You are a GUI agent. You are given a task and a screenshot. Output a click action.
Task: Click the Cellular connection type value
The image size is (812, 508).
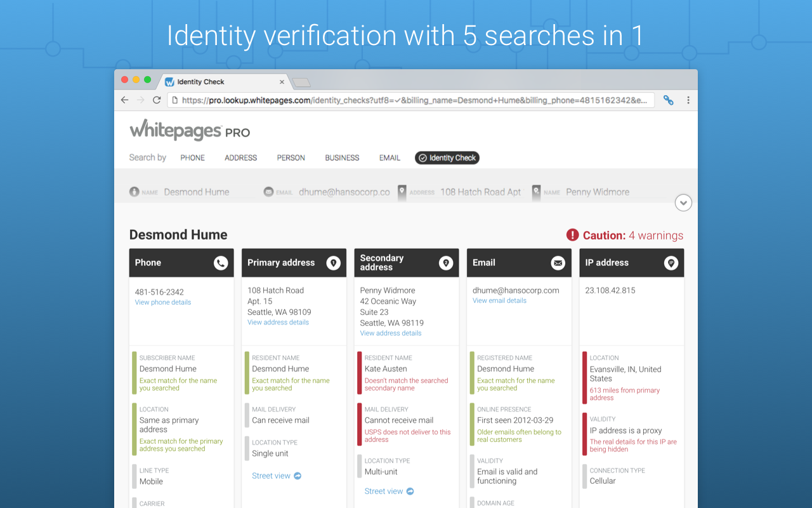(x=603, y=481)
